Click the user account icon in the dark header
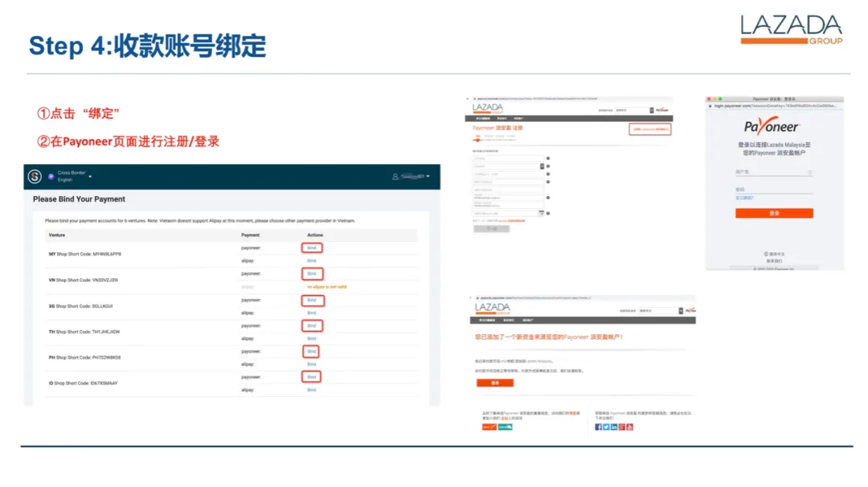Image resolution: width=868 pixels, height=487 pixels. (395, 176)
